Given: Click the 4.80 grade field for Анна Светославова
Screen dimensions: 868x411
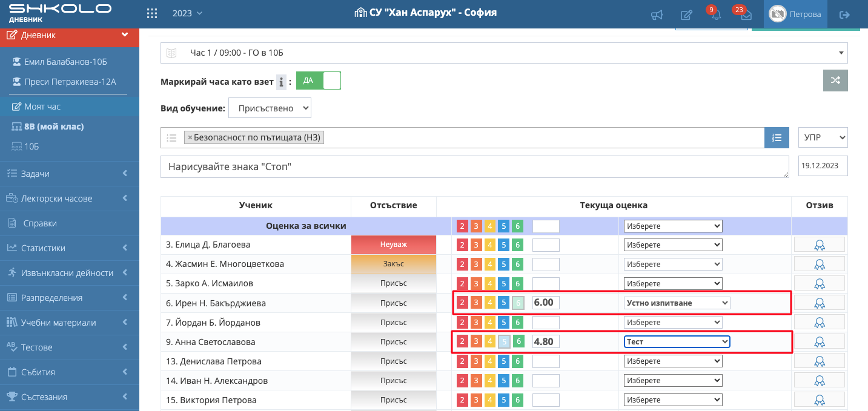Looking at the screenshot, I should (x=546, y=341).
